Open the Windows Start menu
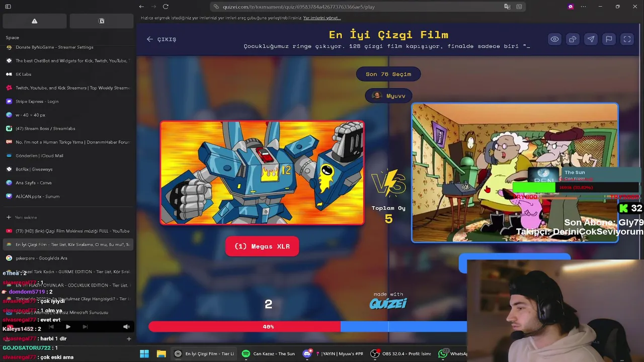This screenshot has width=644, height=362. [144, 354]
